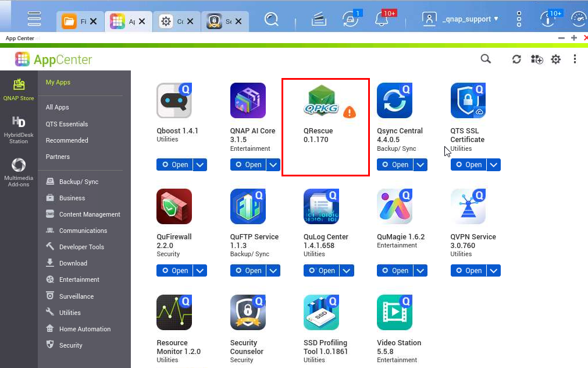The image size is (588, 368).
Task: Expand dropdown arrow next to QuFirewall Open
Action: click(x=199, y=271)
